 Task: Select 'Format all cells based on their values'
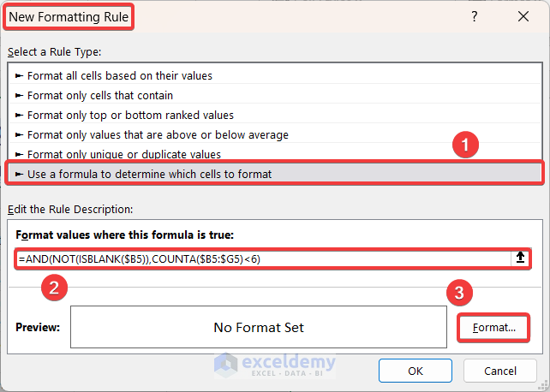[x=119, y=75]
